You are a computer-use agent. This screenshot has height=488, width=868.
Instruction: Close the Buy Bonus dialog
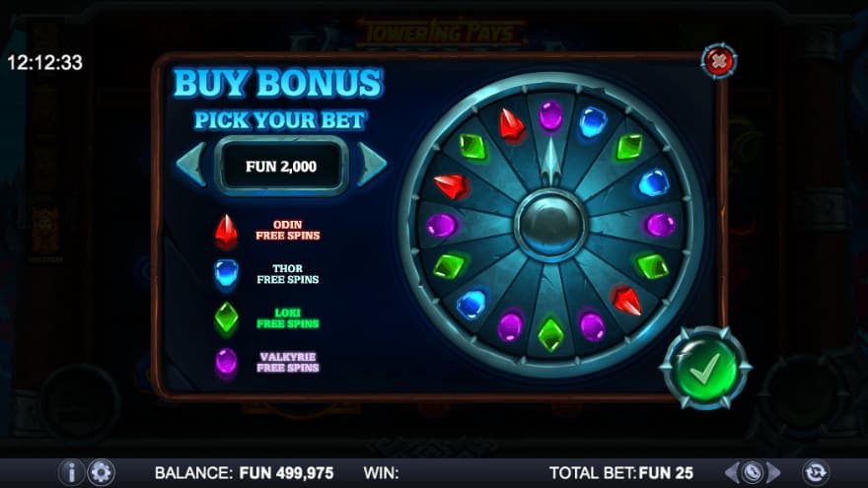(718, 60)
